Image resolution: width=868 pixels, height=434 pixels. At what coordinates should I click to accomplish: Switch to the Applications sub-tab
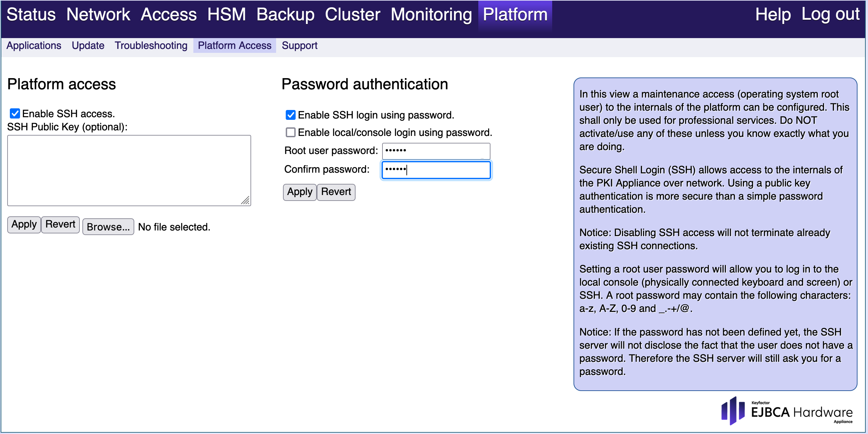coord(34,46)
